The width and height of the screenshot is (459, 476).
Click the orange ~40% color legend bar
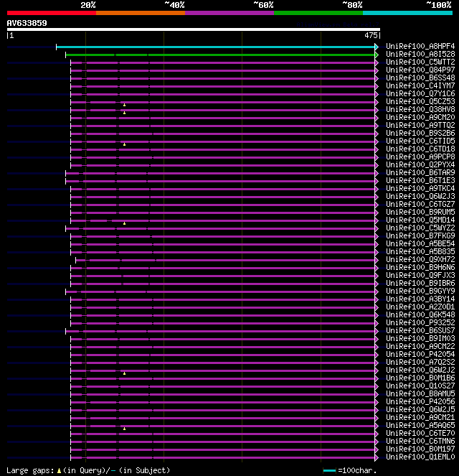point(141,13)
